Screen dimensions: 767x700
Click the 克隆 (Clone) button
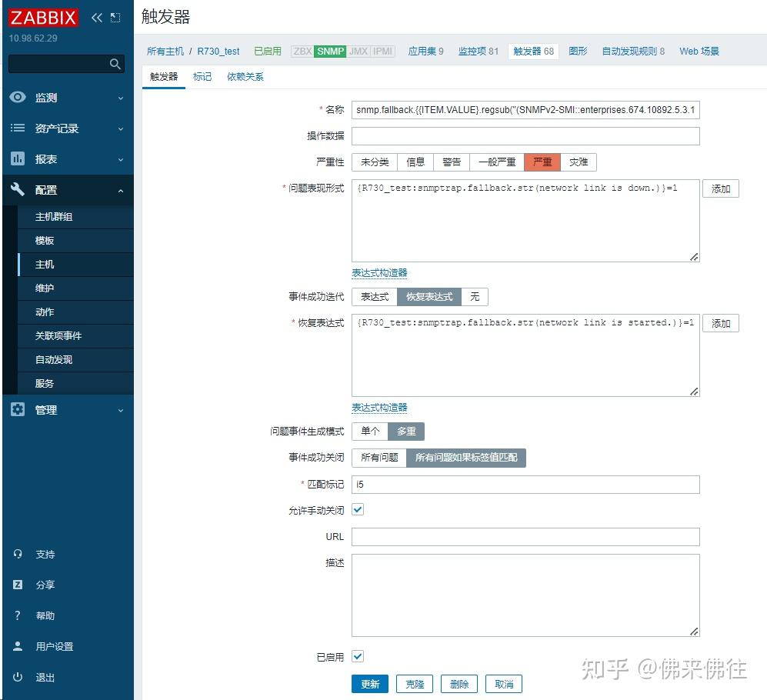pyautogui.click(x=415, y=683)
